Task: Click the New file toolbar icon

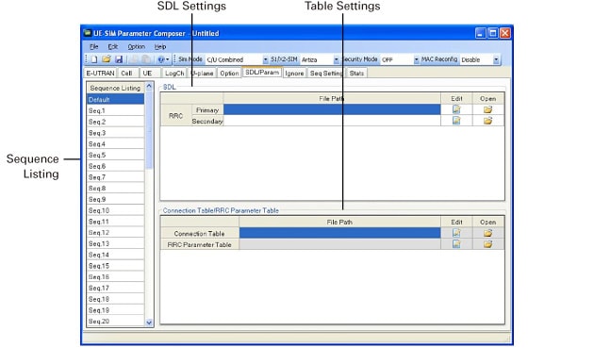Action: pos(94,59)
